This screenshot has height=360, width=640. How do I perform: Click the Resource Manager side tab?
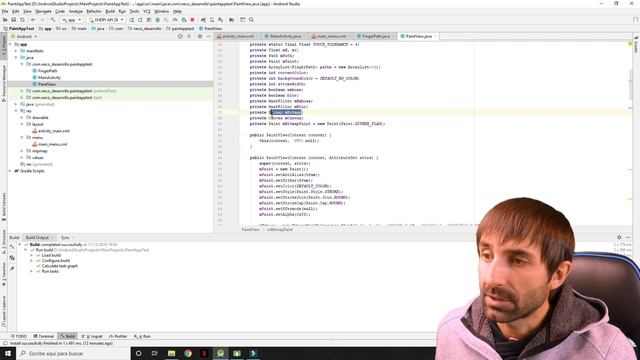coord(4,83)
